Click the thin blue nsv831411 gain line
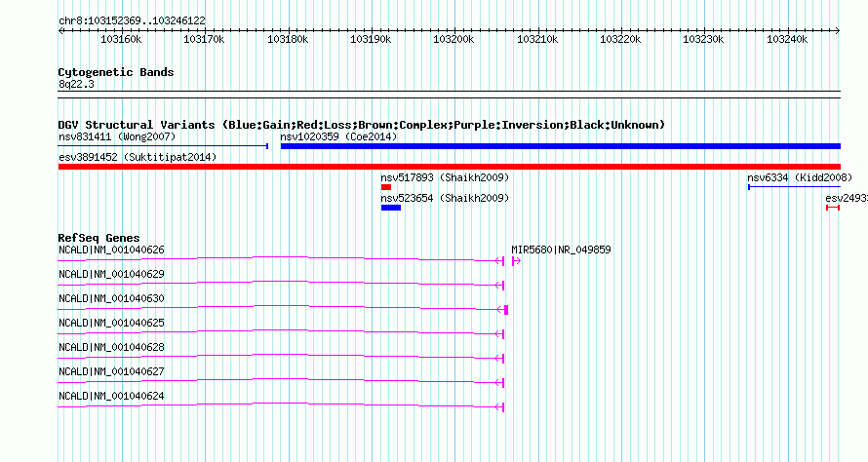This screenshot has width=868, height=462. tap(163, 146)
